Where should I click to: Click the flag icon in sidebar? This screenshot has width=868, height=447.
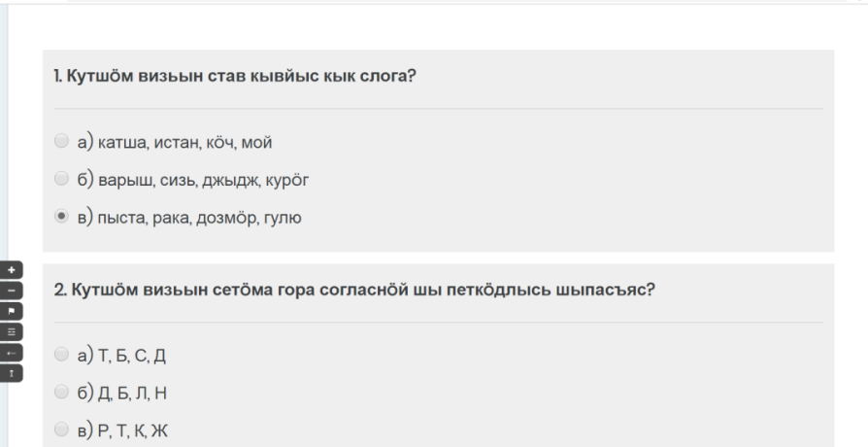[x=12, y=309]
